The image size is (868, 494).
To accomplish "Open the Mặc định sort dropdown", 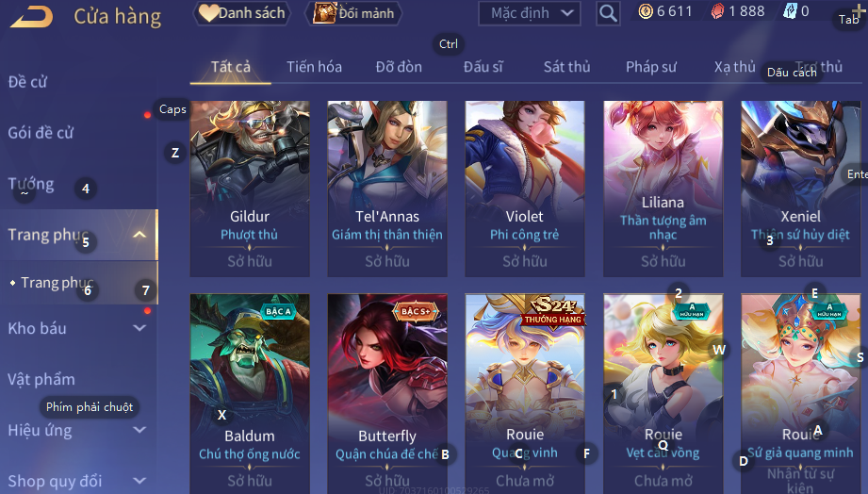I will pyautogui.click(x=530, y=13).
